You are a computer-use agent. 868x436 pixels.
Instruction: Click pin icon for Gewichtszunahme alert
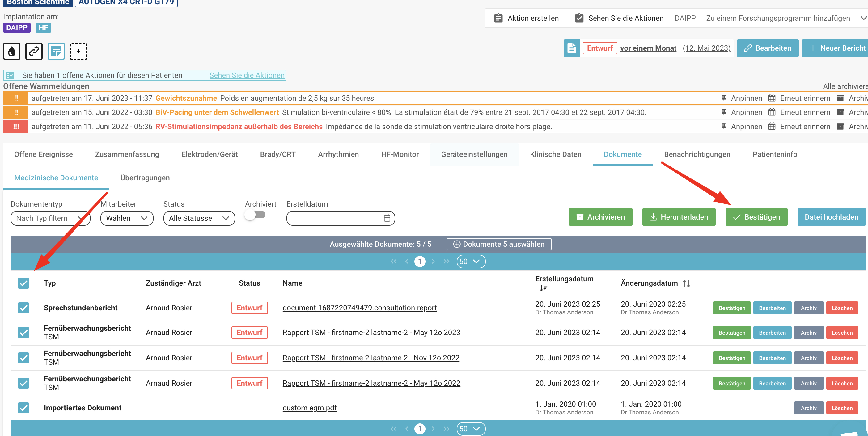(x=723, y=98)
